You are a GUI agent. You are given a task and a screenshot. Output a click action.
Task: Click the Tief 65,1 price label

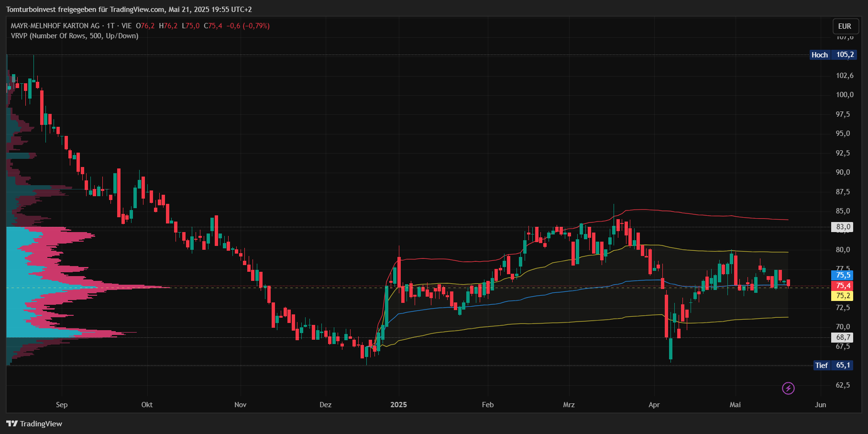[x=833, y=365]
